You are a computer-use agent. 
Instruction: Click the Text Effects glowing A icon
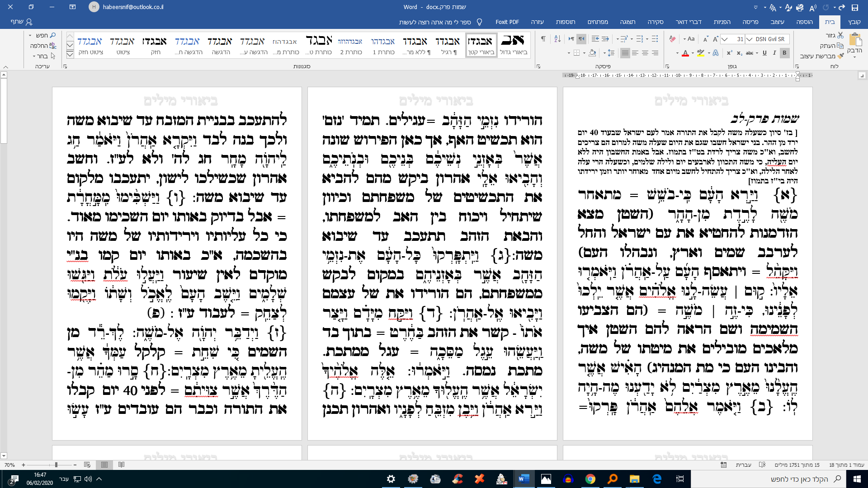pyautogui.click(x=716, y=53)
